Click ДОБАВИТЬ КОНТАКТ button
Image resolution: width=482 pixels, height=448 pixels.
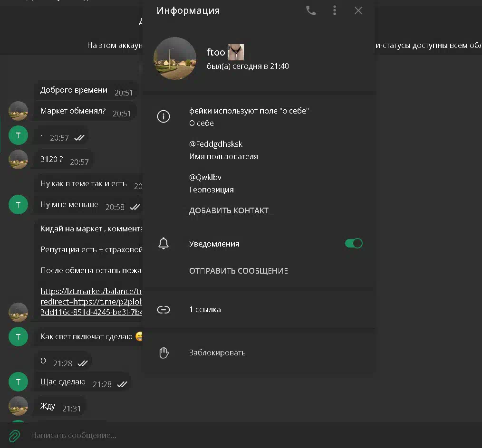(x=229, y=210)
